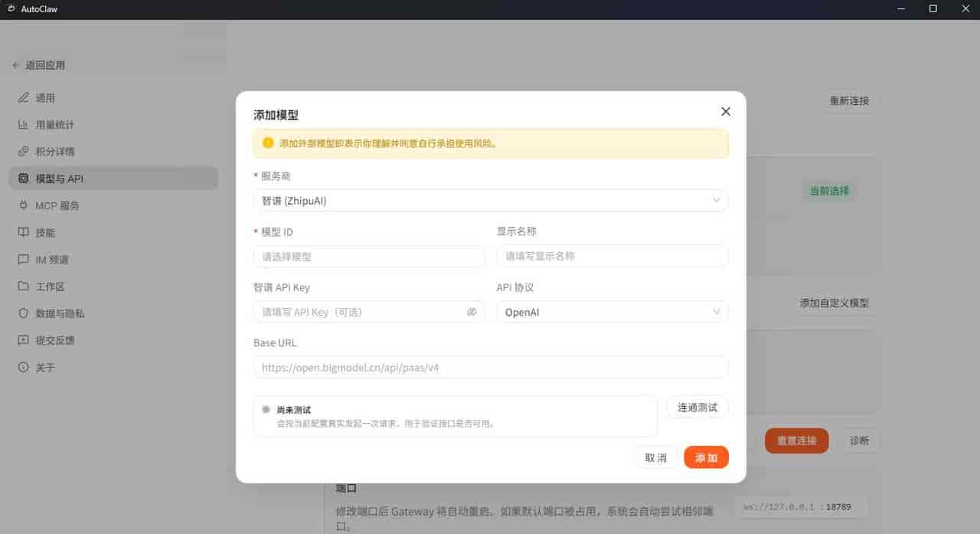Viewport: 980px width, 534px height.
Task: Click the Base URL input field
Action: click(x=491, y=367)
